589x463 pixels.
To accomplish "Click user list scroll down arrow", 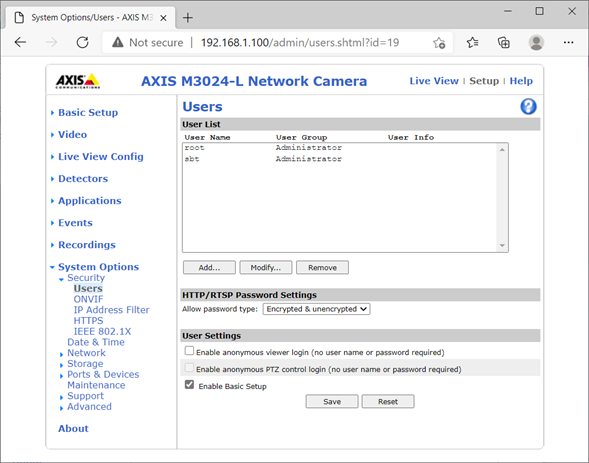I will pyautogui.click(x=502, y=246).
